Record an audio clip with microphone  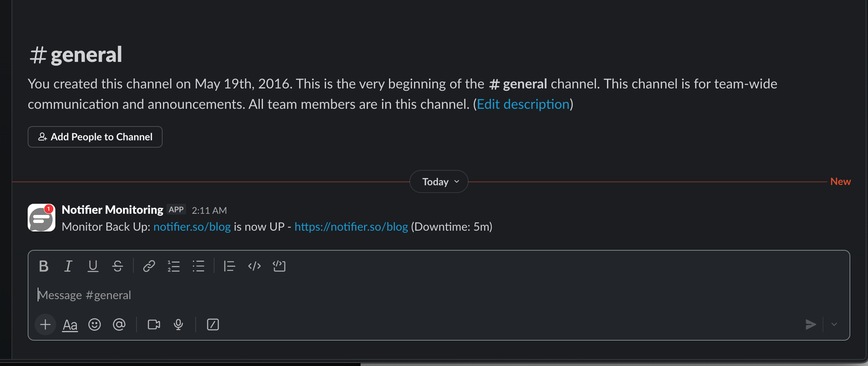click(x=178, y=325)
